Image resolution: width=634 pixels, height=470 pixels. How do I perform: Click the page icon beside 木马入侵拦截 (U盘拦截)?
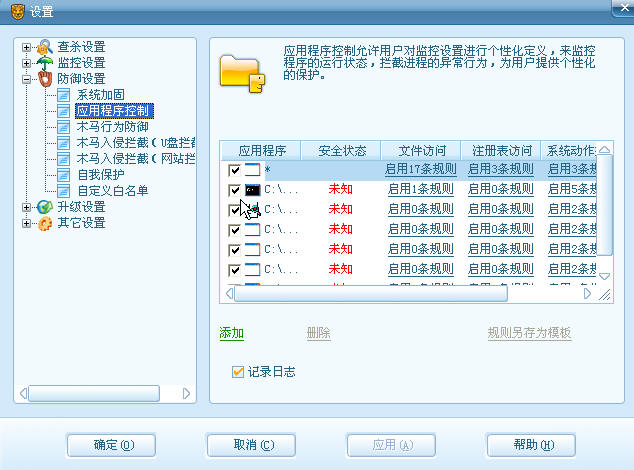click(x=63, y=143)
